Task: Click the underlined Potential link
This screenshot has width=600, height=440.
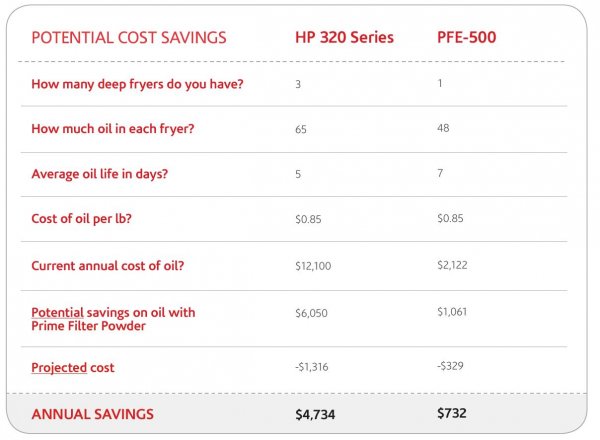Action: 58,312
